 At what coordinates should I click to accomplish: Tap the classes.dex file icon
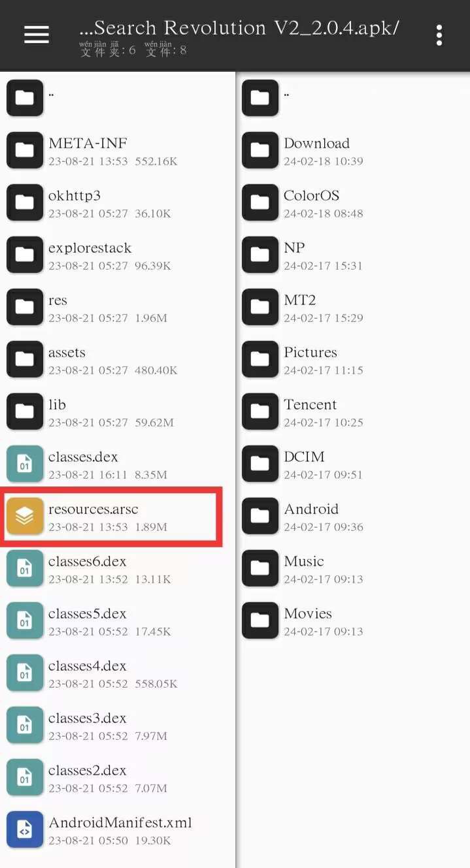(x=25, y=464)
